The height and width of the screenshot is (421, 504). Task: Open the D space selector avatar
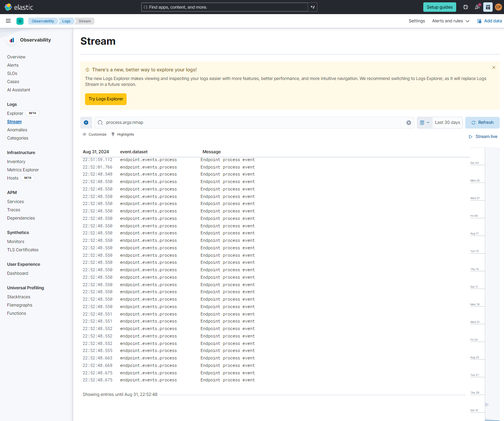click(x=20, y=21)
